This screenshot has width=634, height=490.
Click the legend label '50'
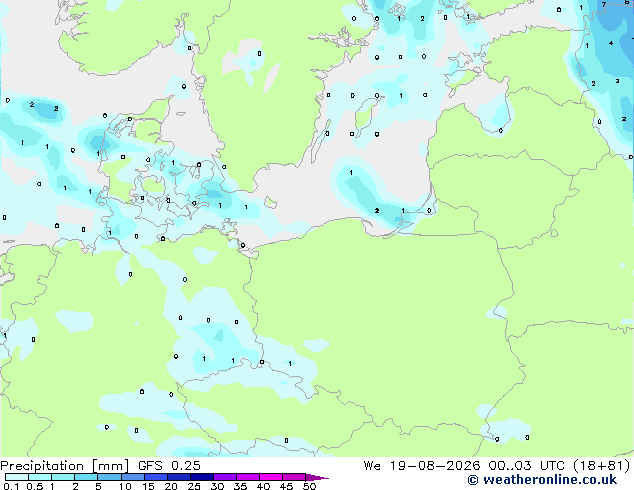pyautogui.click(x=309, y=486)
